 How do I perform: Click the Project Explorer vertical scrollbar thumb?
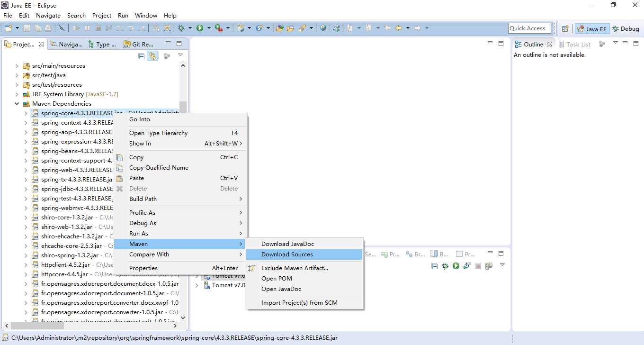pos(183,108)
